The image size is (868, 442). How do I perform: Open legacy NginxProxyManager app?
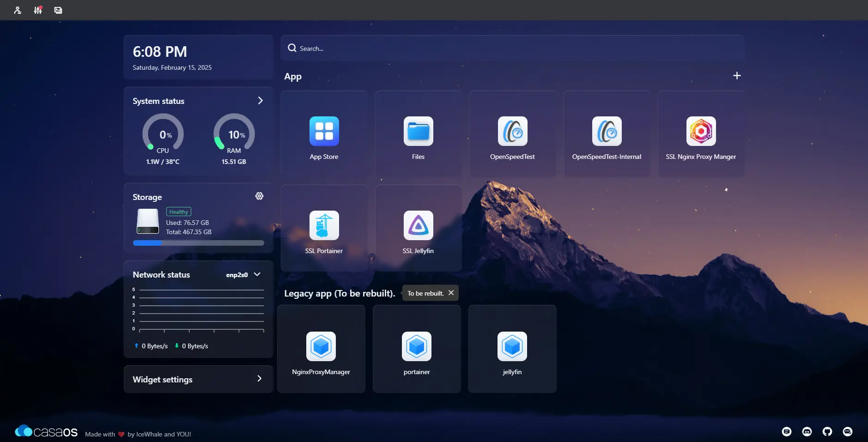321,346
